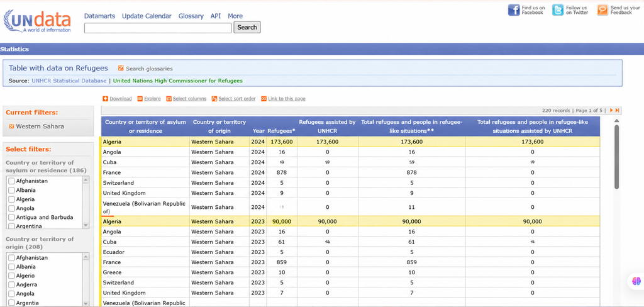Click the Explore icon
The height and width of the screenshot is (307, 644).
pos(140,99)
